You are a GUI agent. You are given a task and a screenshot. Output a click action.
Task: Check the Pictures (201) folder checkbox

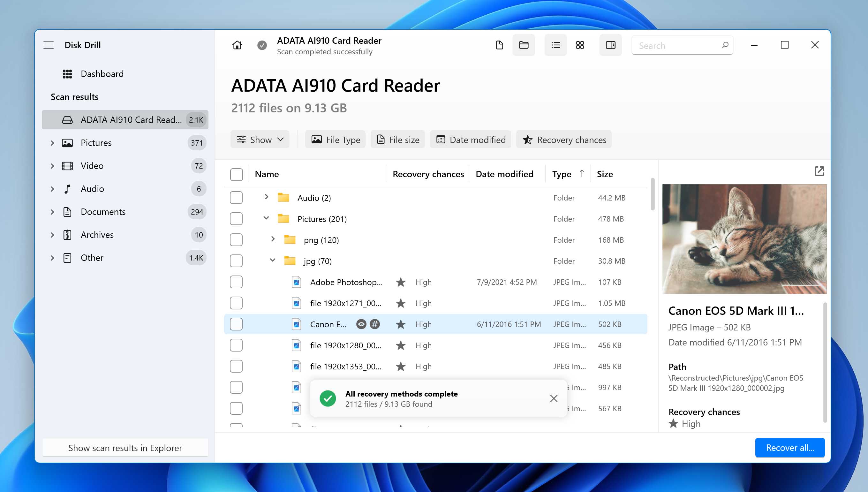[x=236, y=219]
